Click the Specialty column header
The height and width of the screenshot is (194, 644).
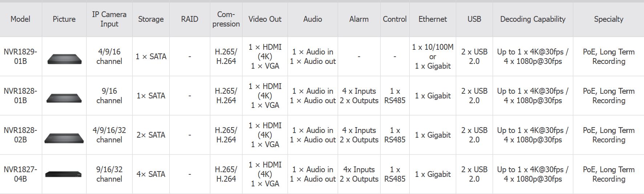pos(608,19)
